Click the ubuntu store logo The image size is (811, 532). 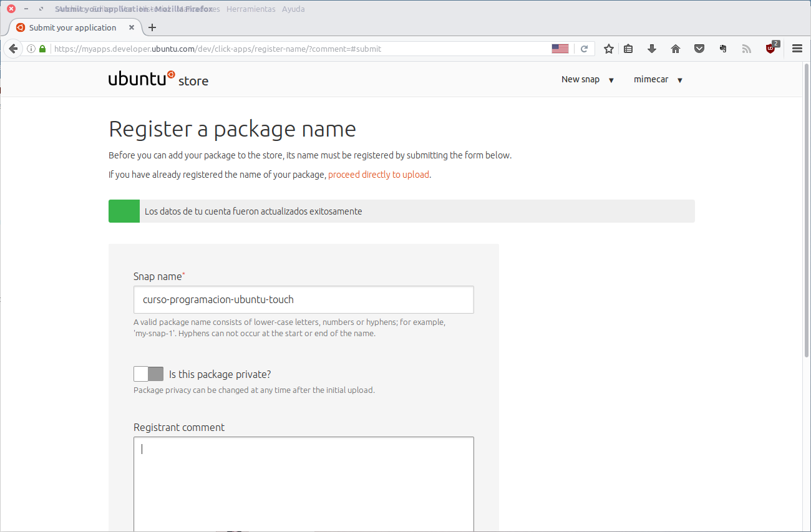pos(158,79)
